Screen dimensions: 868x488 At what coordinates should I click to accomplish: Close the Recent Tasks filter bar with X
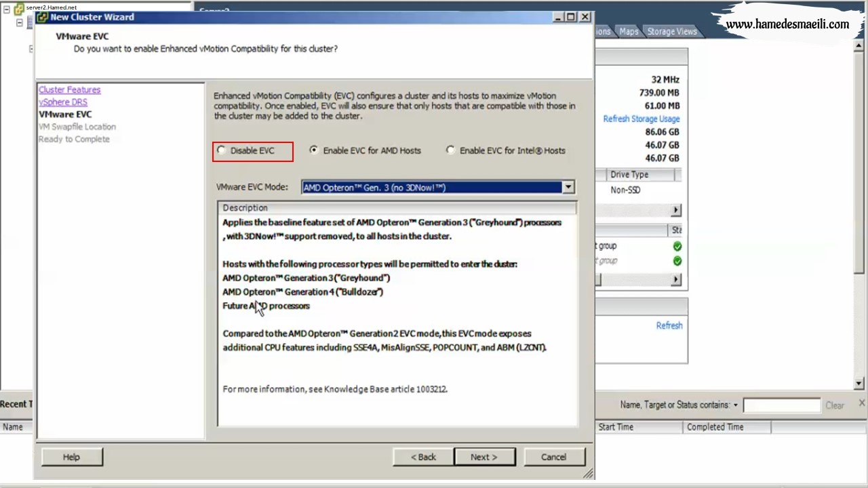click(x=861, y=403)
